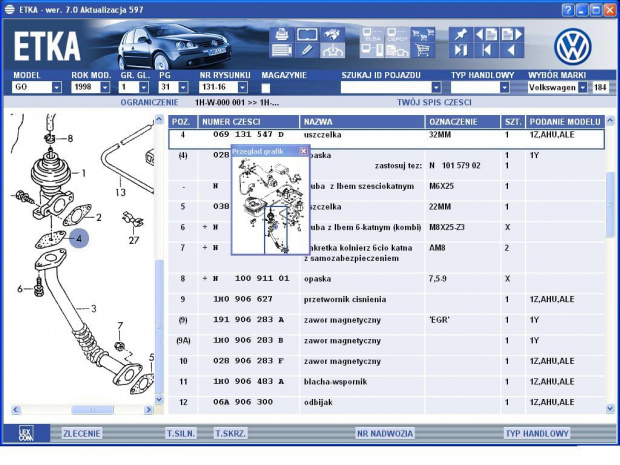Go to previous page document icon
Image resolution: width=620 pixels, height=465 pixels.
[x=486, y=35]
